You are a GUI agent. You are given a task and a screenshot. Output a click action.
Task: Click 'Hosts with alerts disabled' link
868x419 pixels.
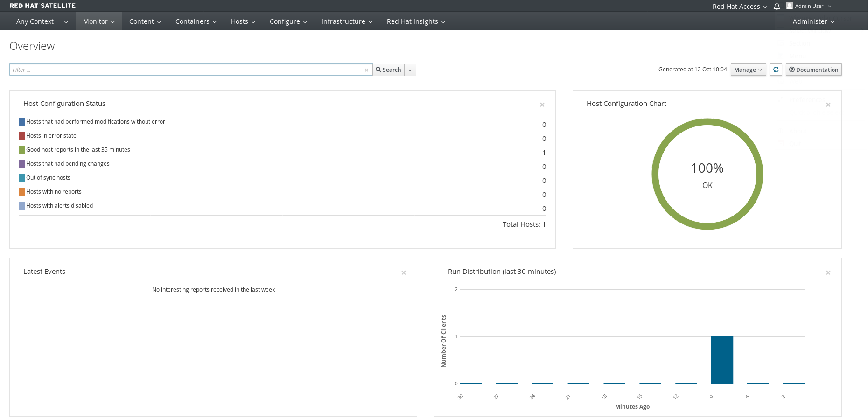pyautogui.click(x=59, y=206)
